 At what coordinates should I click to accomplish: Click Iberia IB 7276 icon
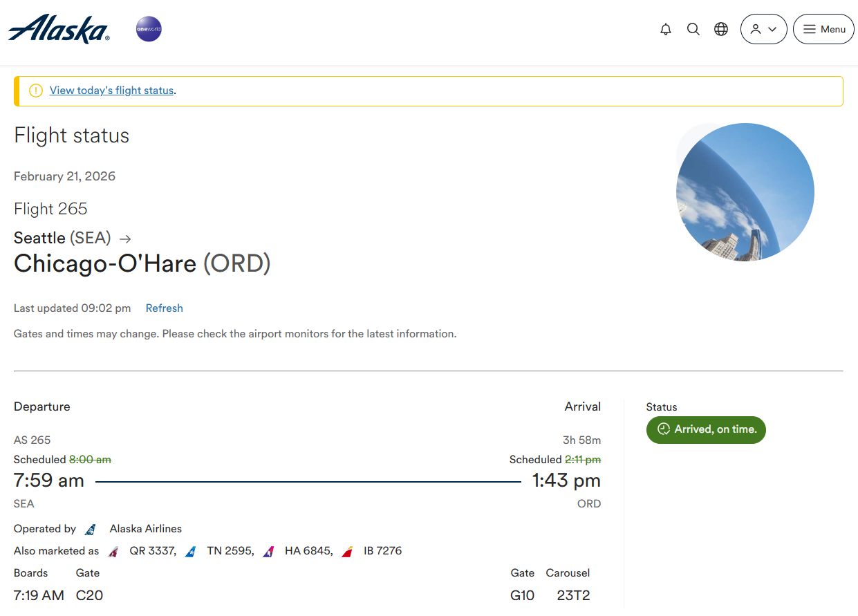(x=348, y=552)
